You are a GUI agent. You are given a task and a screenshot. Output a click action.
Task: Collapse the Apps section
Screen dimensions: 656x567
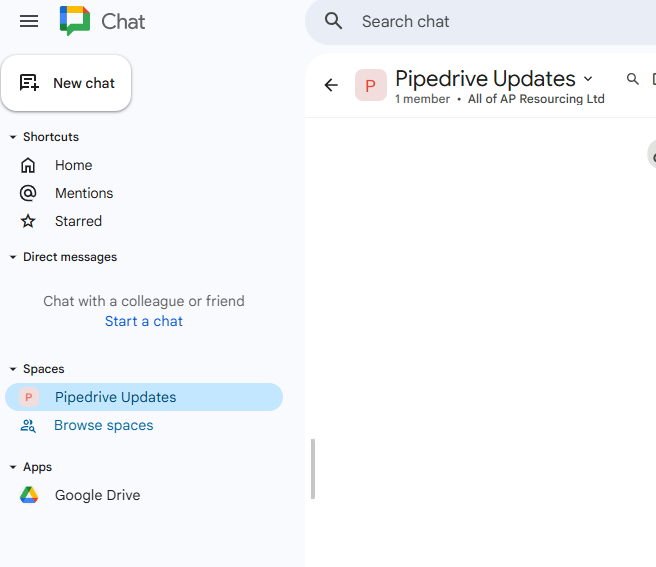13,467
